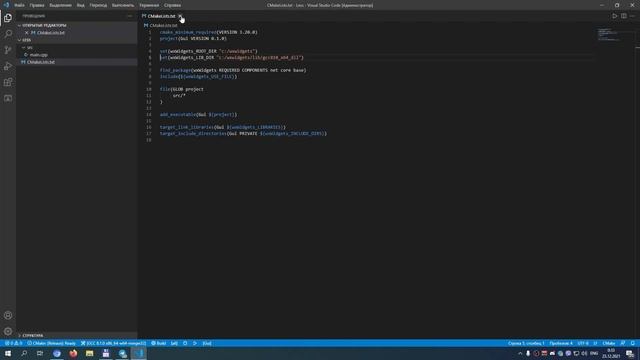Click the feedback icon in status bar
Screen dimensions: 640x360
pyautogui.click(x=623, y=343)
